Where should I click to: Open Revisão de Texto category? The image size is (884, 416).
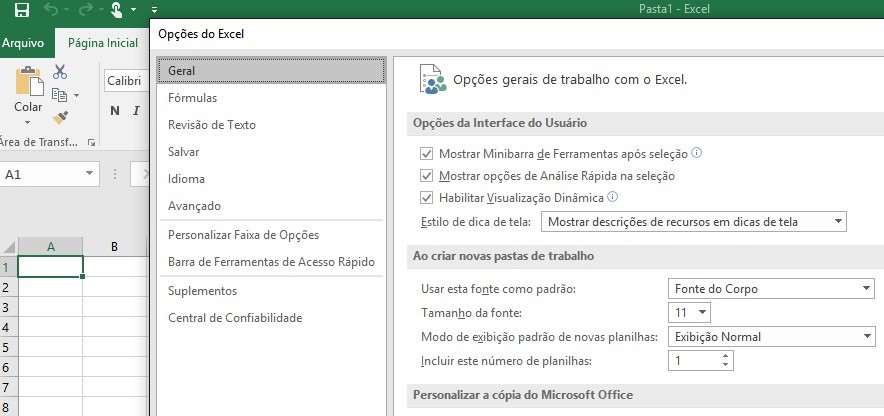click(x=272, y=125)
